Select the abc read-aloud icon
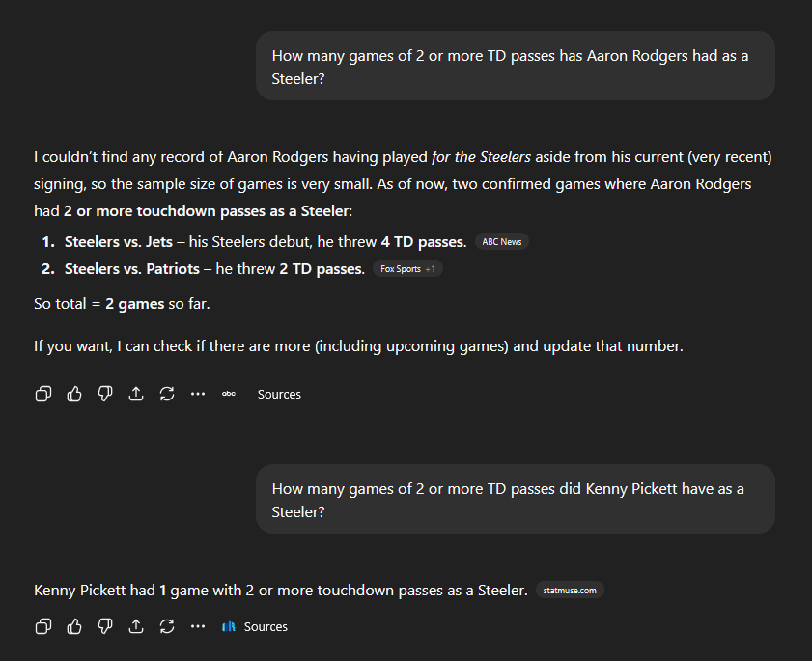The image size is (812, 661). 229,394
